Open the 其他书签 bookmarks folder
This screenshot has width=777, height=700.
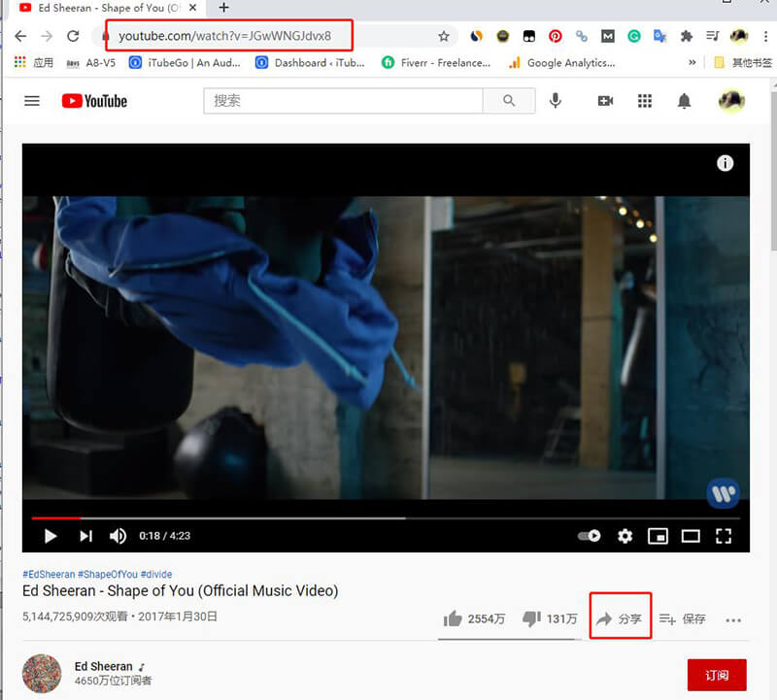(743, 63)
